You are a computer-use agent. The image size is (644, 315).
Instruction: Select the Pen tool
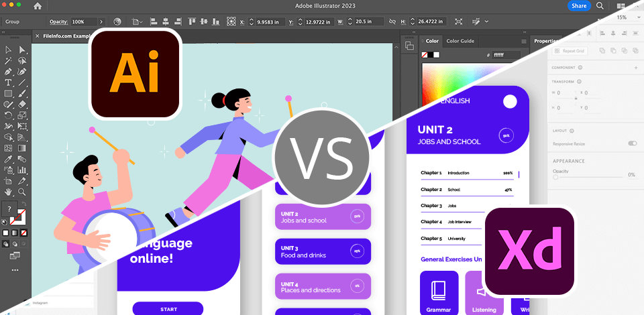[x=8, y=72]
